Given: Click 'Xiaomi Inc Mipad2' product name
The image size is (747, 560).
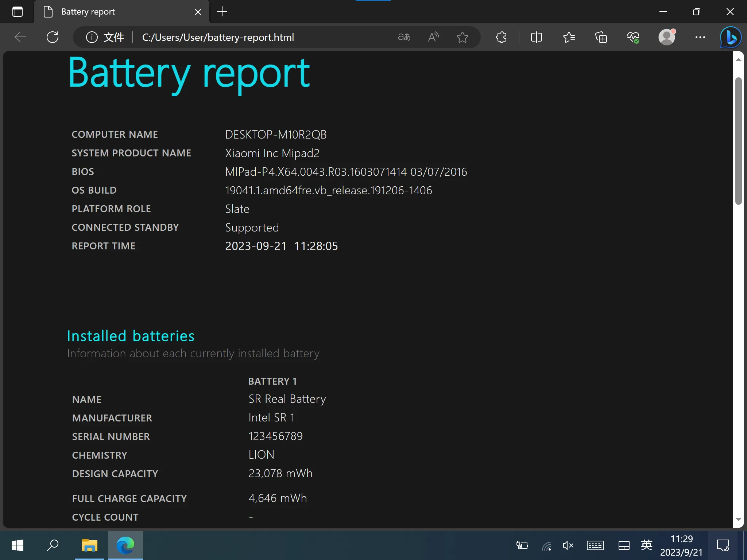Looking at the screenshot, I should [x=272, y=153].
